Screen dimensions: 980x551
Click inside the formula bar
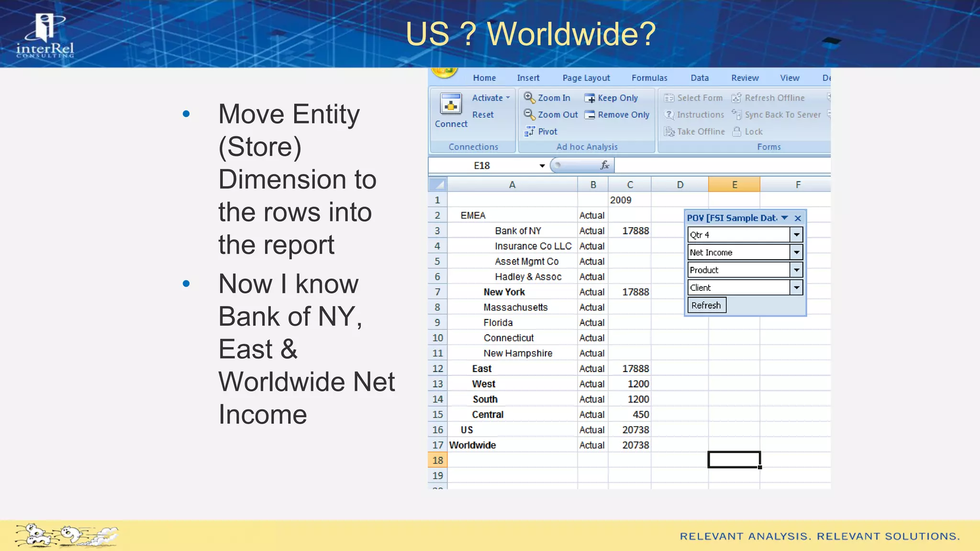(722, 165)
